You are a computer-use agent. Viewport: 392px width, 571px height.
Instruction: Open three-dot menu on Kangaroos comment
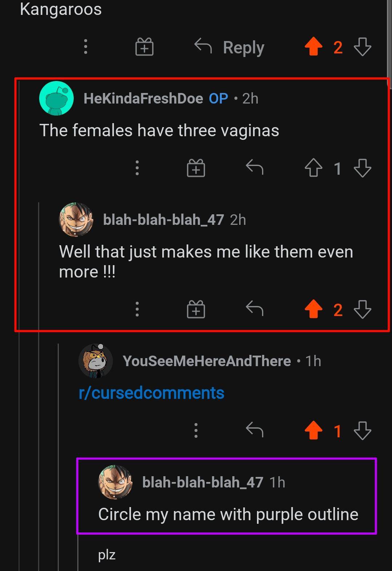(86, 47)
